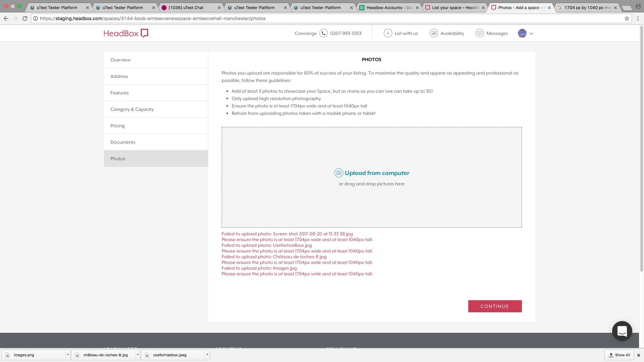Open the Intercom chat widget
The image size is (644, 362).
(622, 331)
